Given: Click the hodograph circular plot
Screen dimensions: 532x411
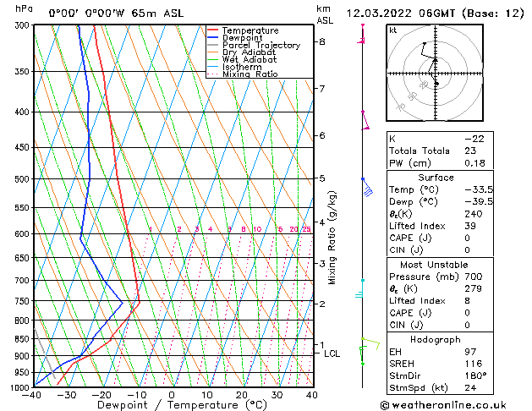Looking at the screenshot, I should 435,73.
